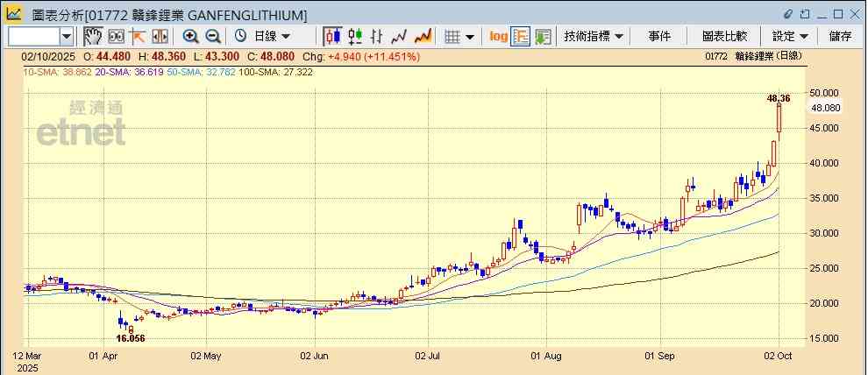Screen dimensions: 868x375
Task: Open the 技術指標 indicators menu
Action: pyautogui.click(x=594, y=36)
